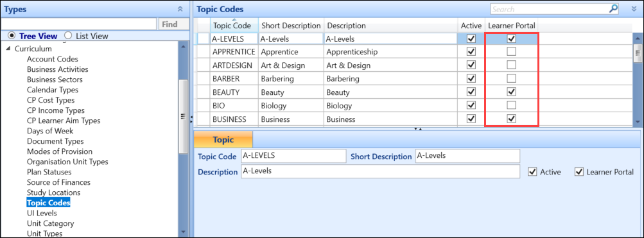Select Plan Statuses
This screenshot has width=644, height=238.
[x=49, y=172]
